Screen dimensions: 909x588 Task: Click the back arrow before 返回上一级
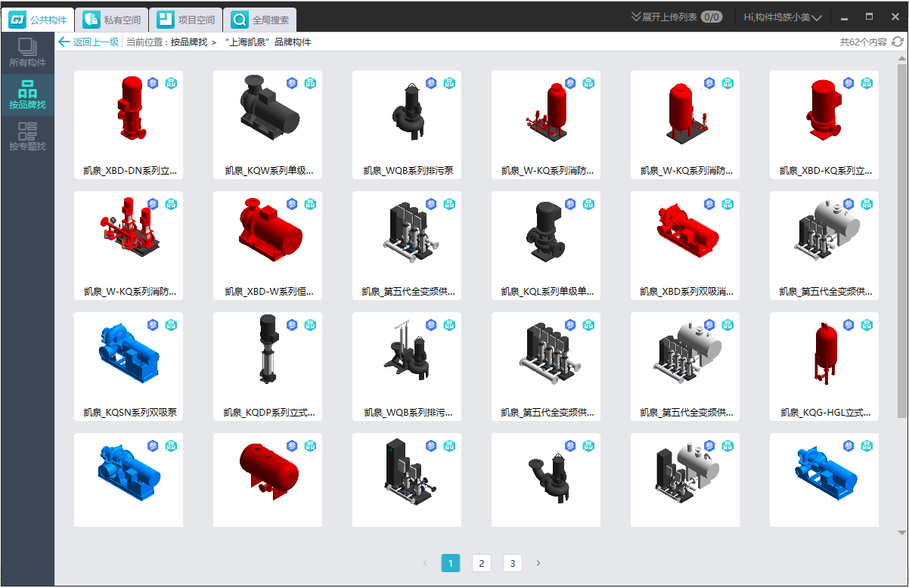point(64,42)
